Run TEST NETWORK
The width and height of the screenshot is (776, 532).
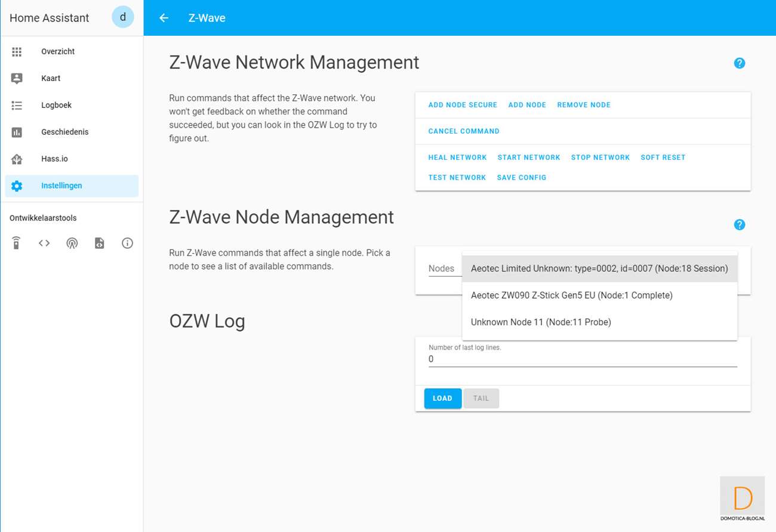point(457,178)
